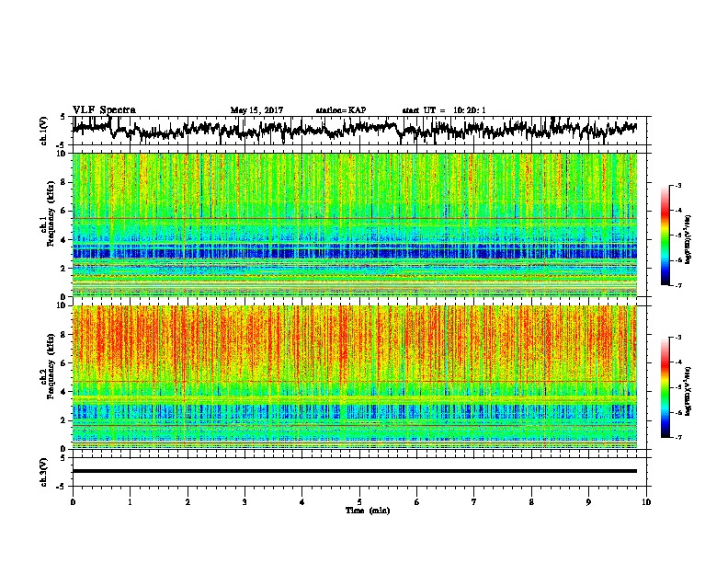Click the ch.2 frequency axis "8" tick label
The image size is (728, 563).
pyautogui.click(x=64, y=335)
